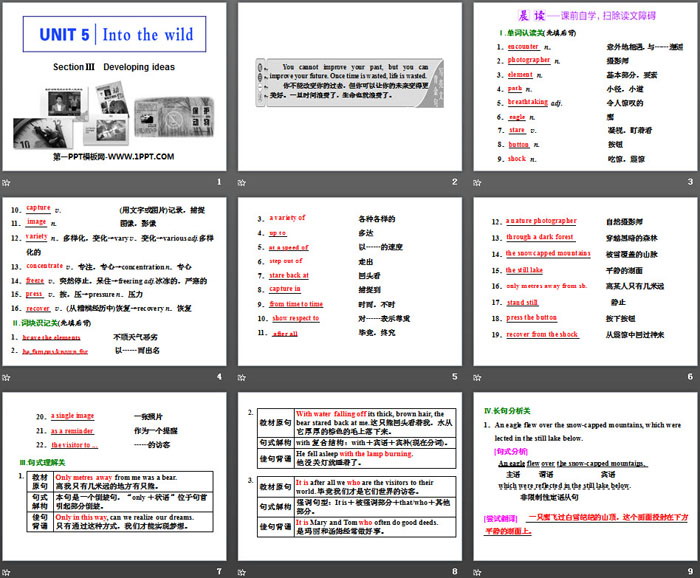Click the animation star icon under slide 1

tap(10, 181)
